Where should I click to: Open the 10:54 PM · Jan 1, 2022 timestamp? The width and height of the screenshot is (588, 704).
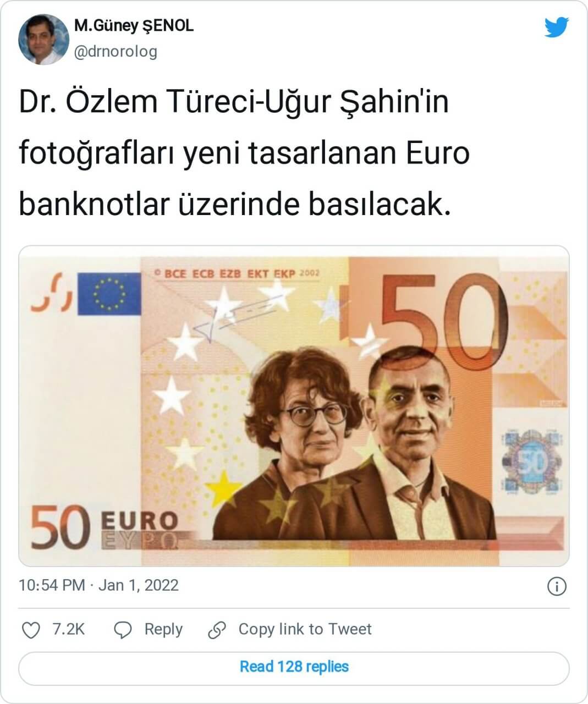pos(99,585)
